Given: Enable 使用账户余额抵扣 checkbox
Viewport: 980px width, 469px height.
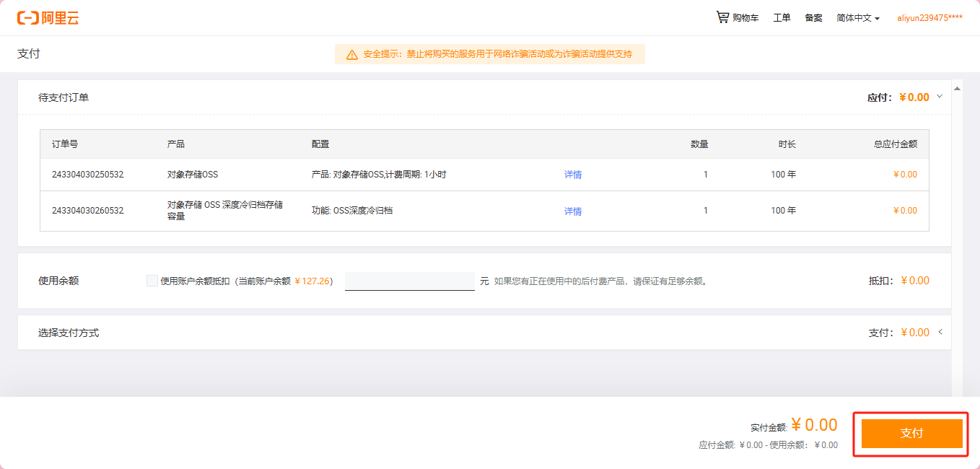Looking at the screenshot, I should point(152,281).
